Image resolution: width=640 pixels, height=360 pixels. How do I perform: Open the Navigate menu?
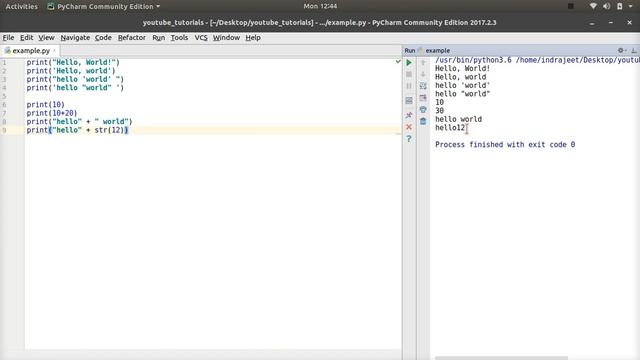(75, 38)
